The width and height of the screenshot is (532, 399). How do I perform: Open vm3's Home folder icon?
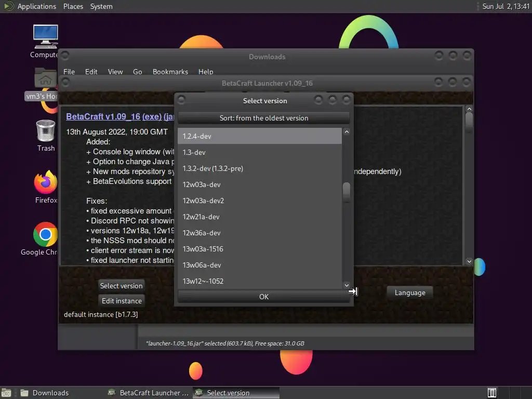(46, 78)
